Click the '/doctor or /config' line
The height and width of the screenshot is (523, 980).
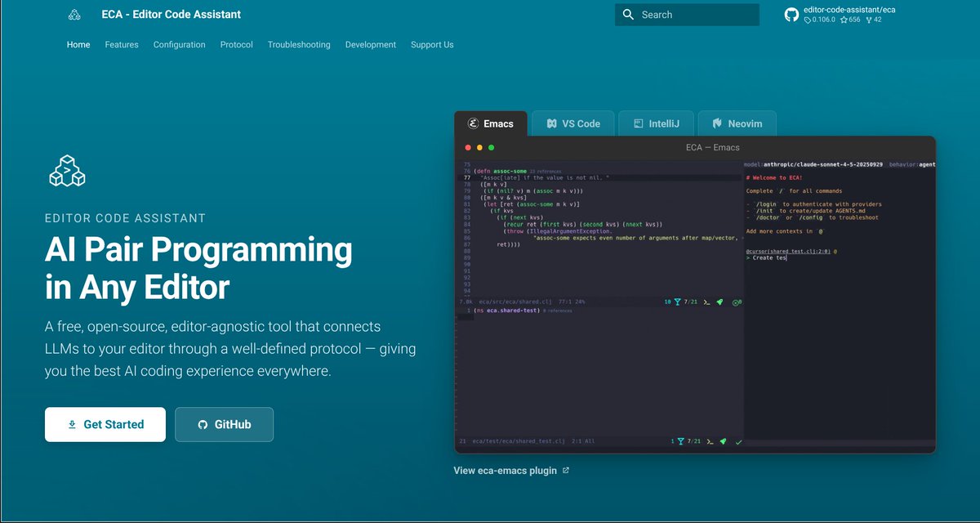812,217
